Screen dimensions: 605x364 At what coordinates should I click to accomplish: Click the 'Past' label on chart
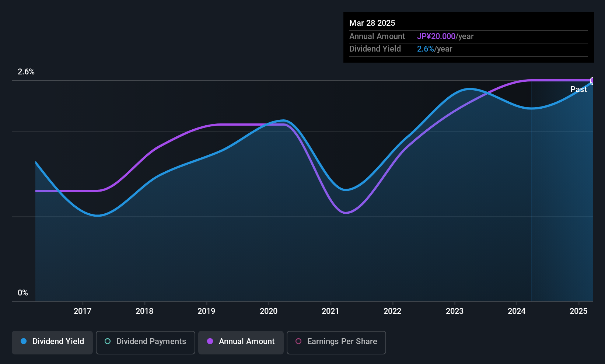click(x=578, y=89)
